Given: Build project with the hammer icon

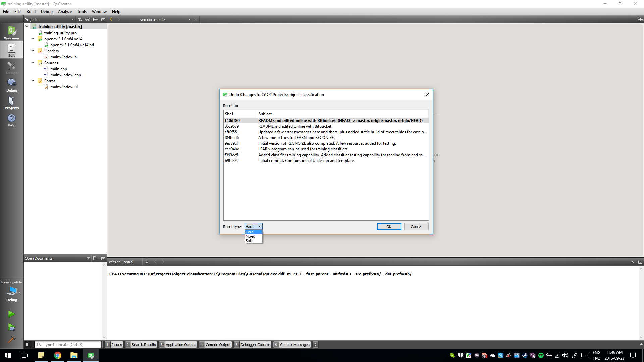Looking at the screenshot, I should coord(11,339).
